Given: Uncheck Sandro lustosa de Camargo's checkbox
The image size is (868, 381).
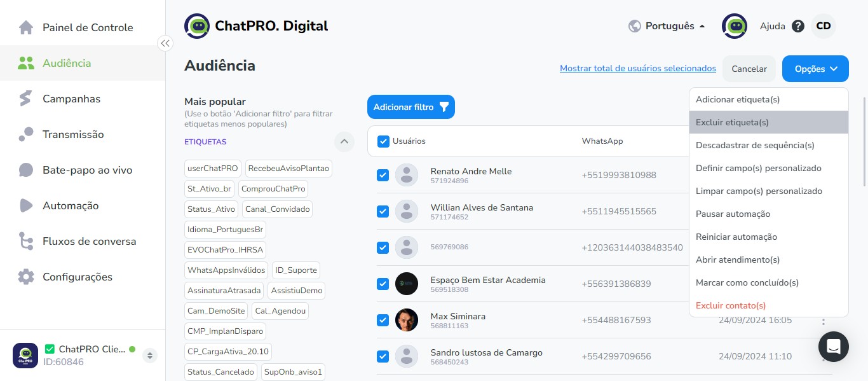Looking at the screenshot, I should point(383,356).
